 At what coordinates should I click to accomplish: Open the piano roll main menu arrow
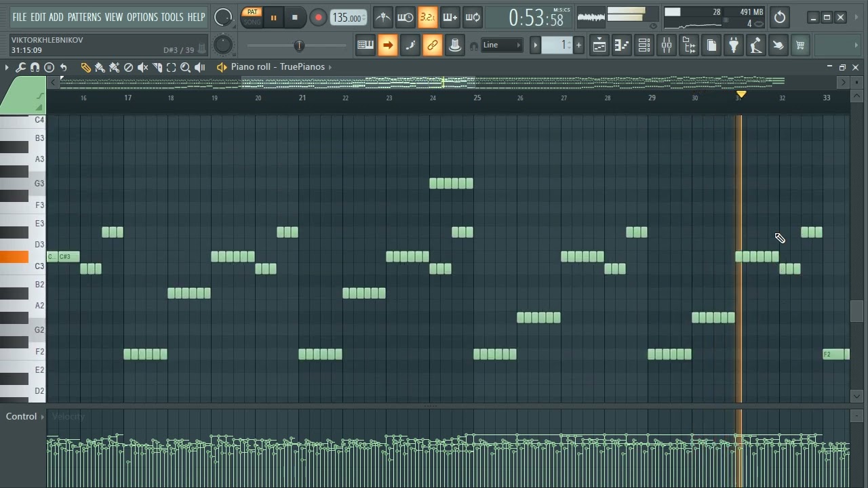click(7, 67)
